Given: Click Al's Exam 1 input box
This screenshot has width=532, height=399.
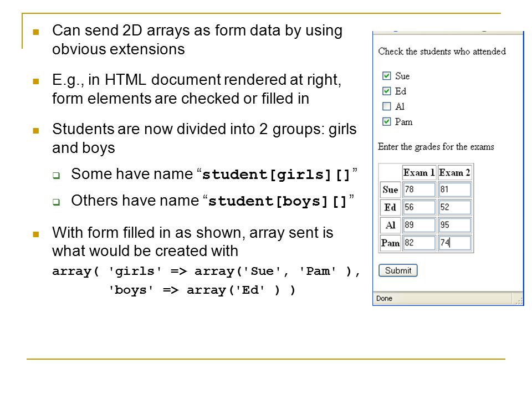Looking at the screenshot, I should point(419,225).
